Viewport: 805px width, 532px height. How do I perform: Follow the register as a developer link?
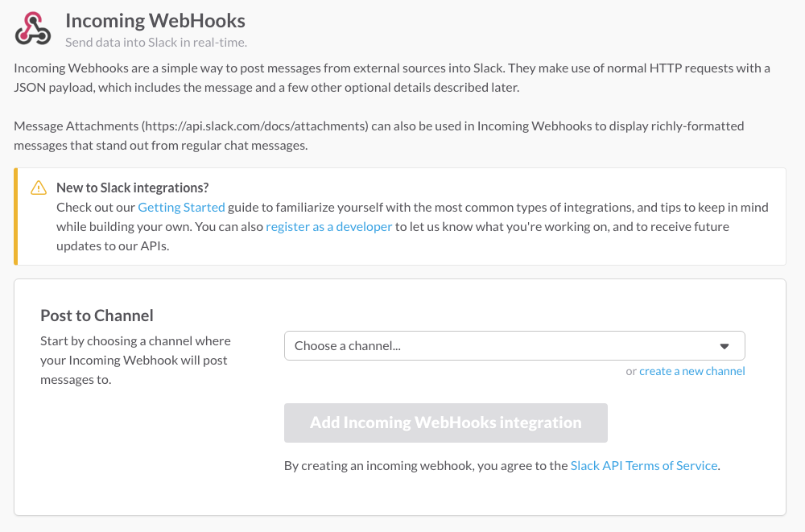[x=328, y=226]
